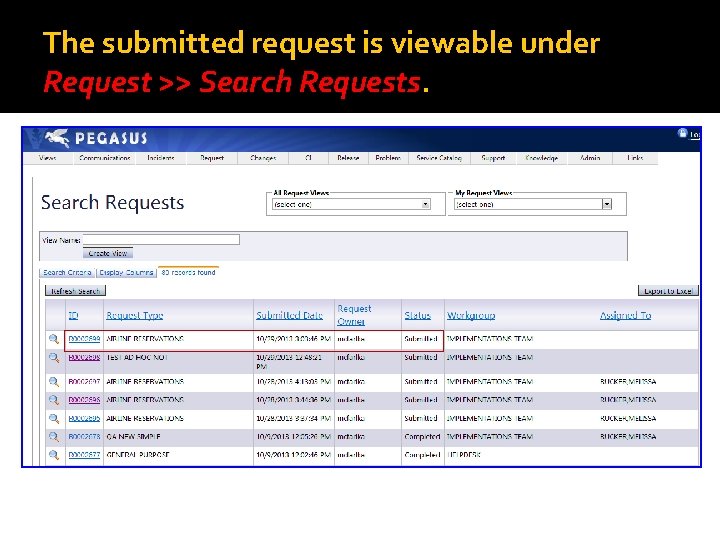Click Submitted status in Test Ad Hoc row
720x540 pixels.
421,357
